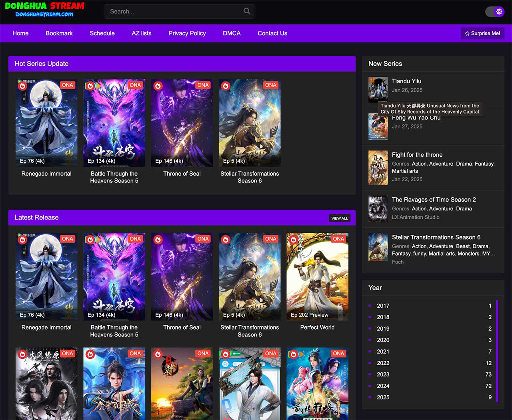Open Perfect World Ep 202 Preview poster
Screen dimensions: 512x420
(317, 276)
